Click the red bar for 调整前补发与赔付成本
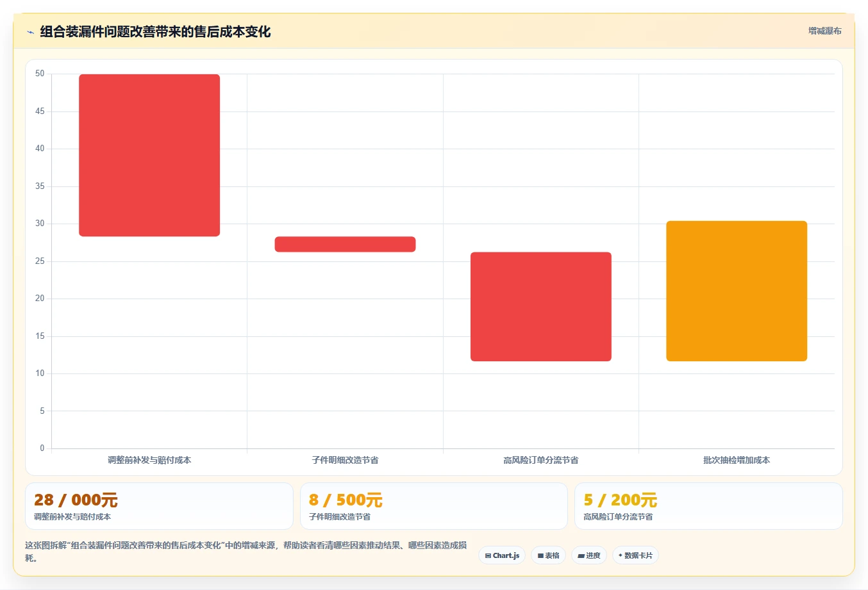Screen dimensions: 868x590 (149, 155)
